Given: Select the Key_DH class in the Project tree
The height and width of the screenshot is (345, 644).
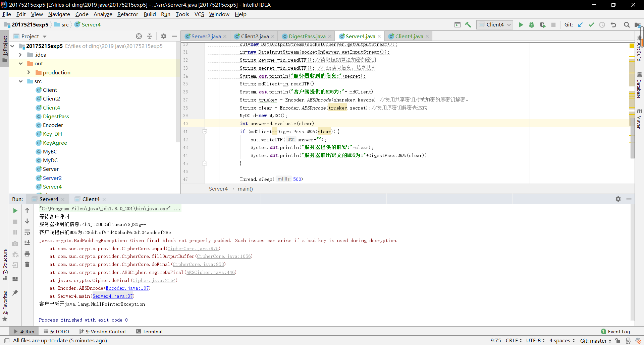Looking at the screenshot, I should 52,134.
